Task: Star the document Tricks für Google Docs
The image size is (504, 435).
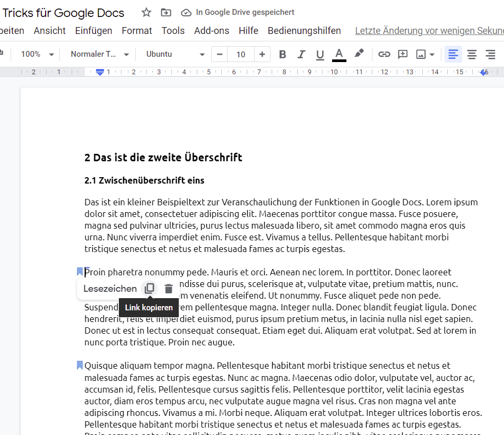Action: click(x=146, y=13)
